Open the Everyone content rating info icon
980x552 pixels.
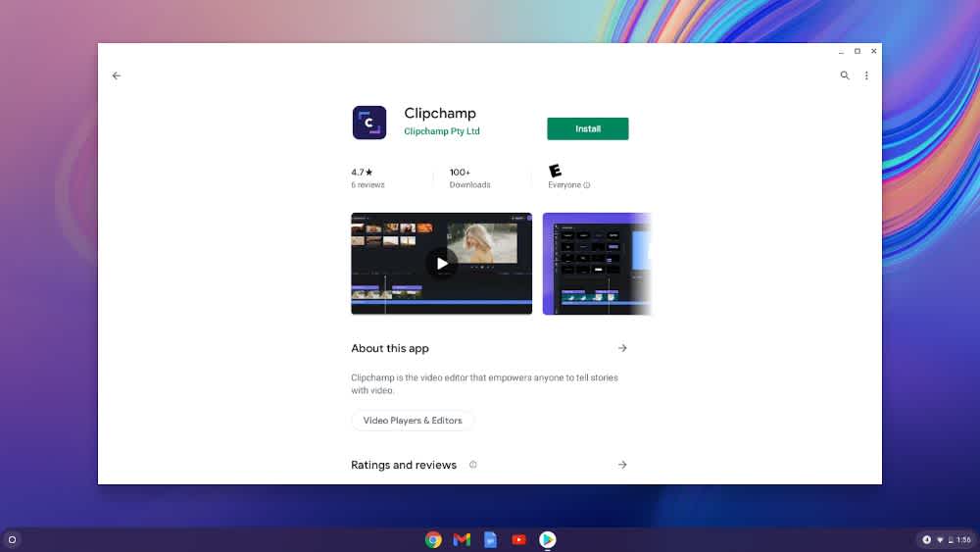[x=586, y=185]
